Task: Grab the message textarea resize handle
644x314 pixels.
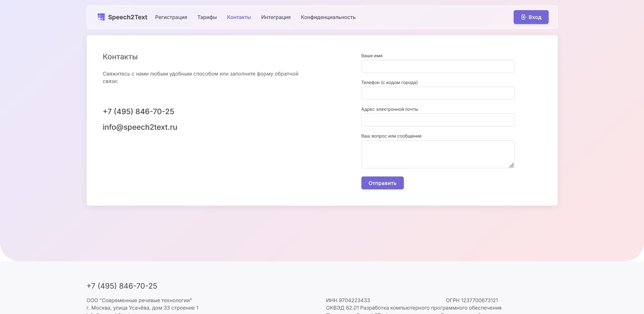Action: pos(511,165)
